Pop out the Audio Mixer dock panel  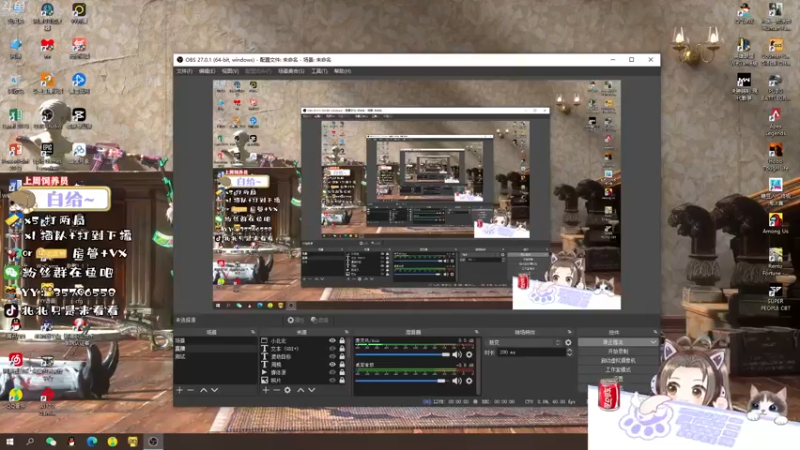(x=477, y=332)
